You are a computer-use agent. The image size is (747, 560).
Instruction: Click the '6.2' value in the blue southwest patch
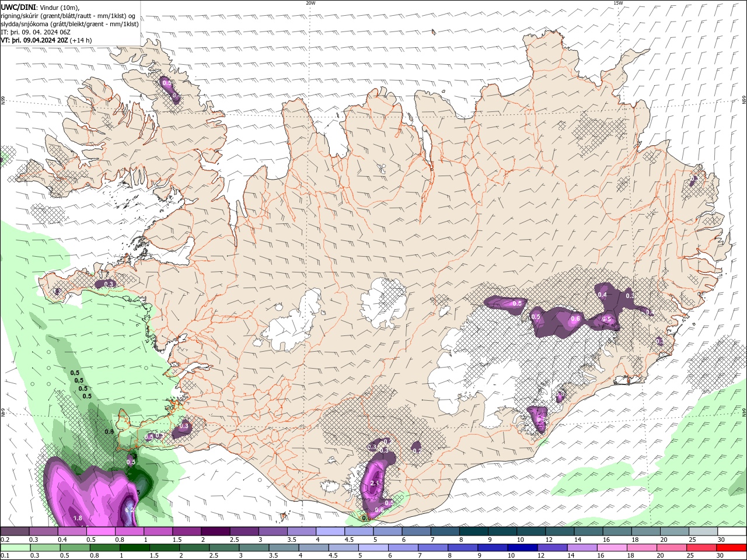(130, 510)
